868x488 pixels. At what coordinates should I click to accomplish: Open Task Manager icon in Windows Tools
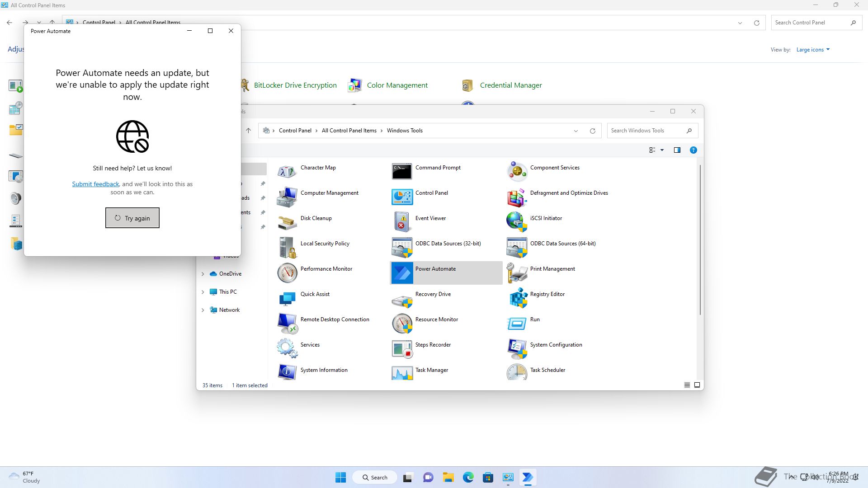coord(402,372)
